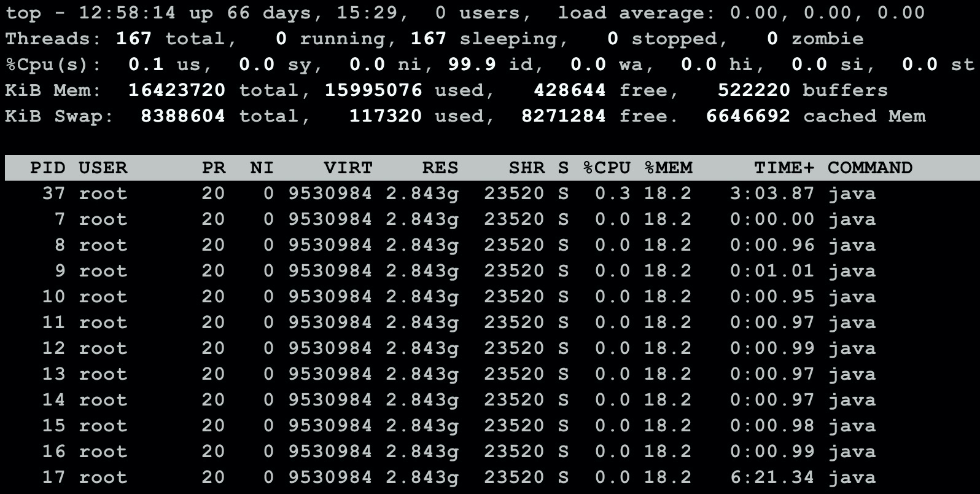Click the swap free value 8271284
Image resolution: width=980 pixels, height=494 pixels.
coord(564,116)
